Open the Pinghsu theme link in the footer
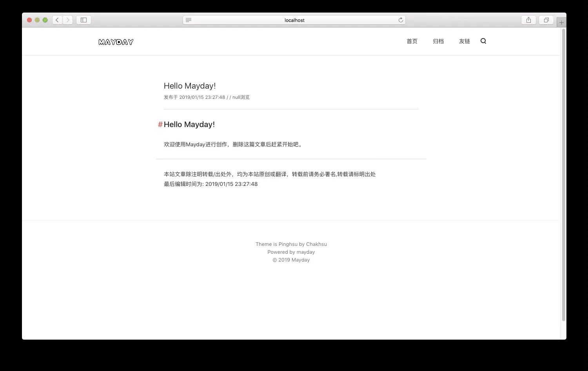The height and width of the screenshot is (371, 588). click(x=288, y=244)
